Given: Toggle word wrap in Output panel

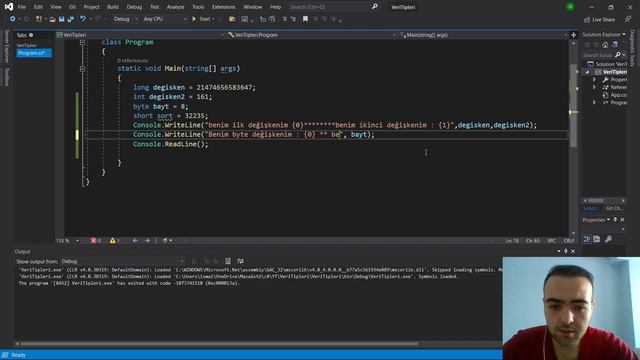Looking at the screenshot, I should pyautogui.click(x=240, y=261).
